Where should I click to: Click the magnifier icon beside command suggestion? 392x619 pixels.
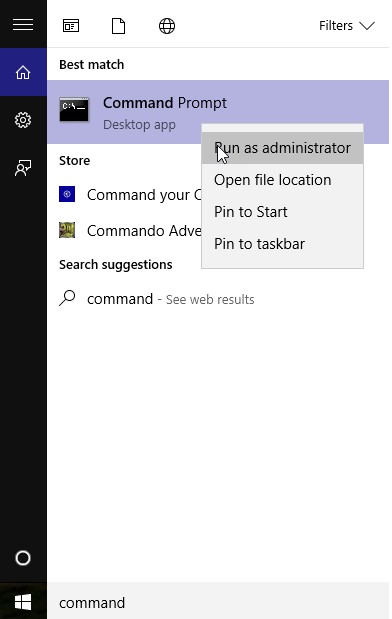pyautogui.click(x=68, y=298)
